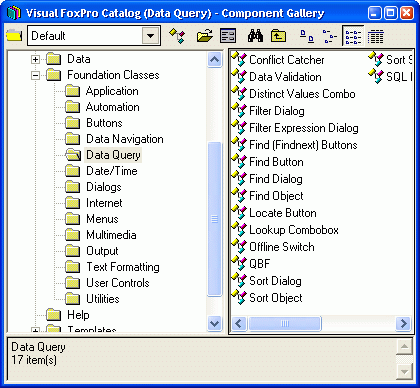
Task: Click the Lookup Combobox item label
Action: click(x=294, y=230)
